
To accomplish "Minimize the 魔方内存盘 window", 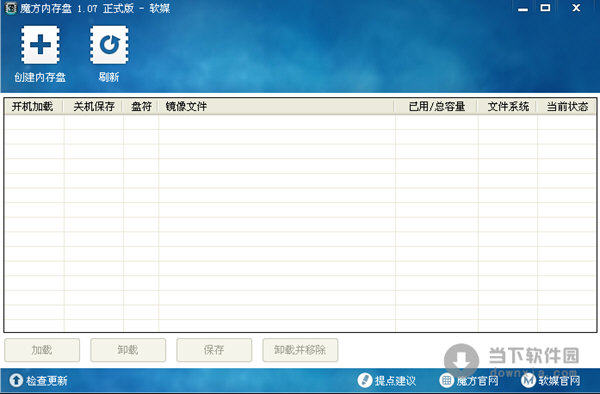I will click(x=523, y=8).
